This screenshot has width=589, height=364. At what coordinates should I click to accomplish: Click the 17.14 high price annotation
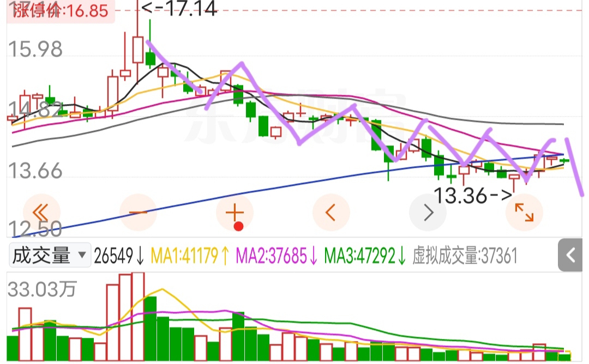pos(179,8)
